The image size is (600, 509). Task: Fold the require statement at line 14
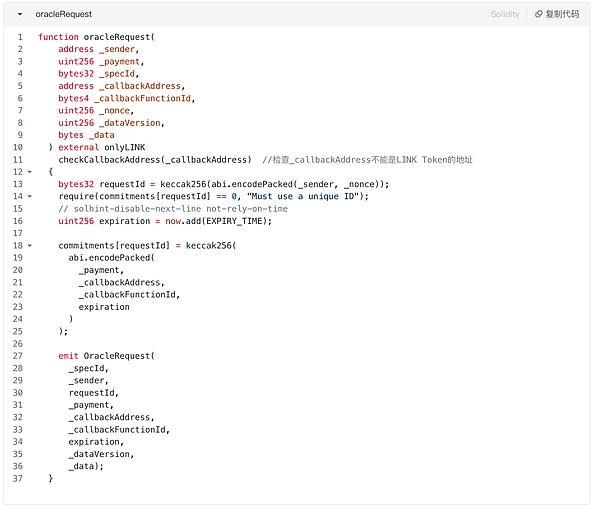point(29,196)
